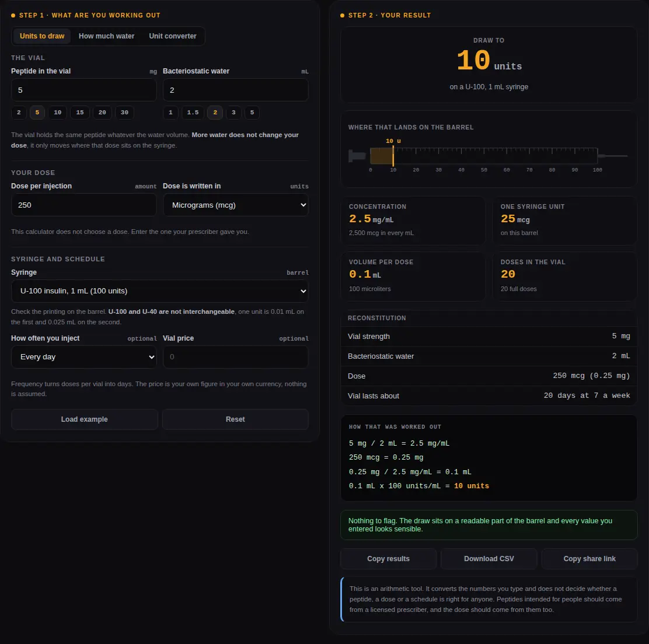649x644 pixels.
Task: Click the 0.1 mL volume per dose value
Action: (365, 275)
